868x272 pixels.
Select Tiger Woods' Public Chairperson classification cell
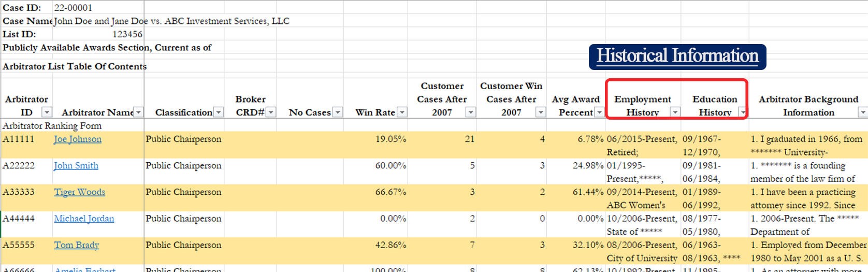click(x=184, y=198)
